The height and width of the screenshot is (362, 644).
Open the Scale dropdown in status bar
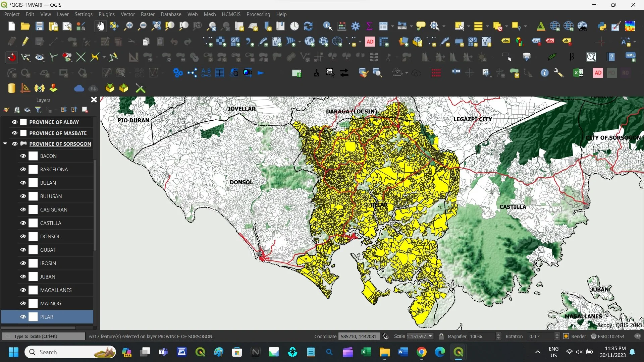tap(430, 336)
